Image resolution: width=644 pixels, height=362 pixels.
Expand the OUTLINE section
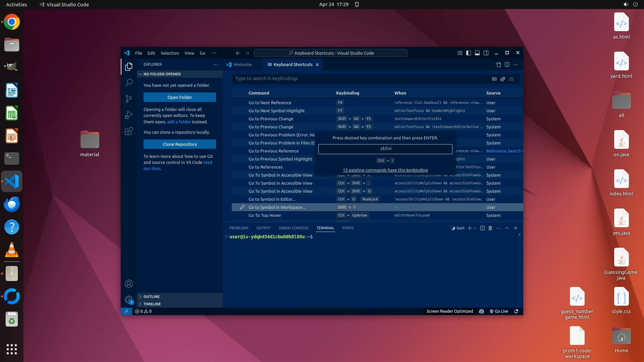coord(152,297)
